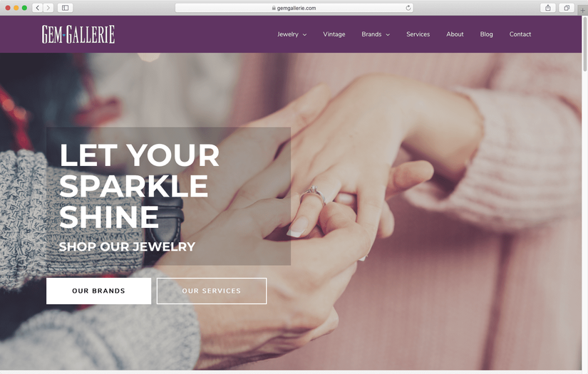The width and height of the screenshot is (588, 374).
Task: Click the gemgallerie.com address bar
Action: 294,8
